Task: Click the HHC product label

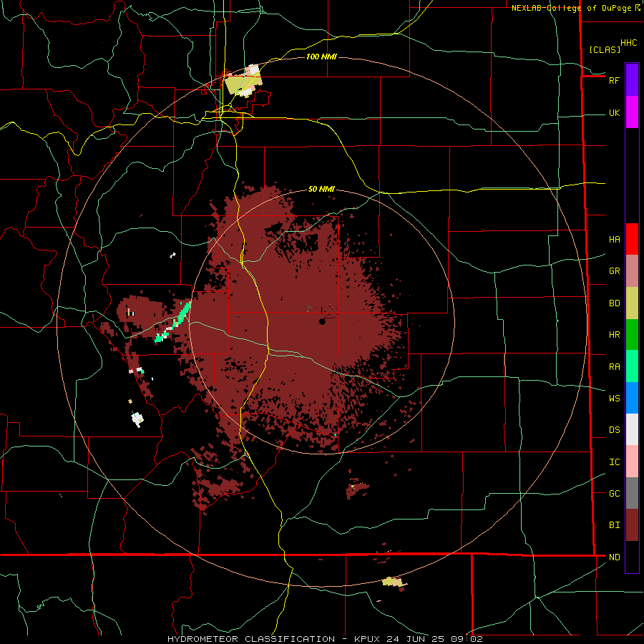Action: tap(628, 43)
